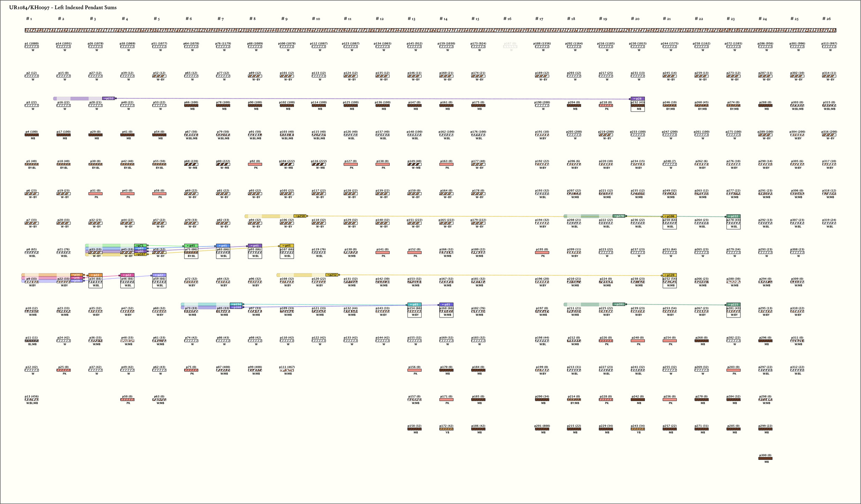
Task: Click the teal →p154 arrow tag
Action: pos(236,304)
